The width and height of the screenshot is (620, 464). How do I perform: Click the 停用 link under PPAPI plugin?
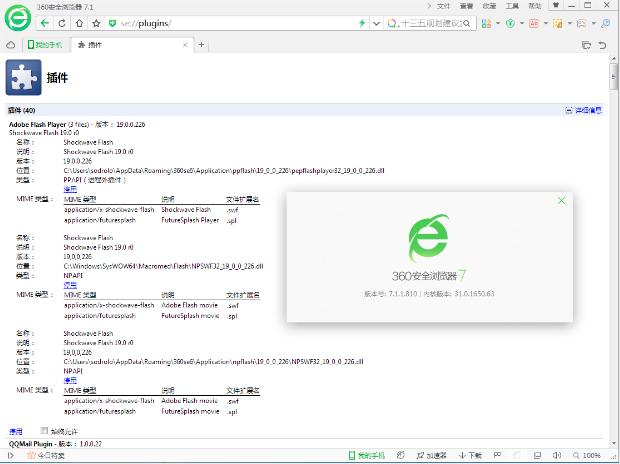(70, 189)
